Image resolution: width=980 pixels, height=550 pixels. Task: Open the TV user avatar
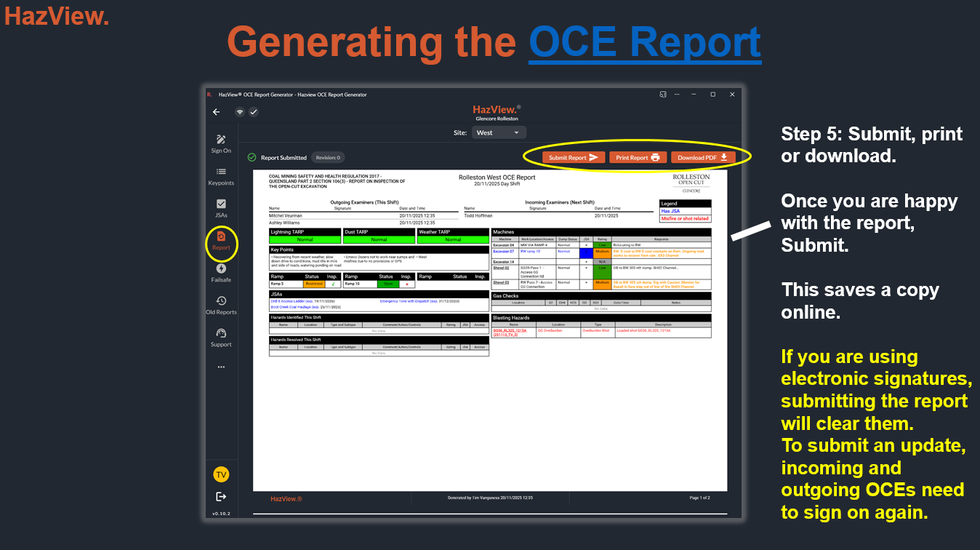tap(221, 474)
